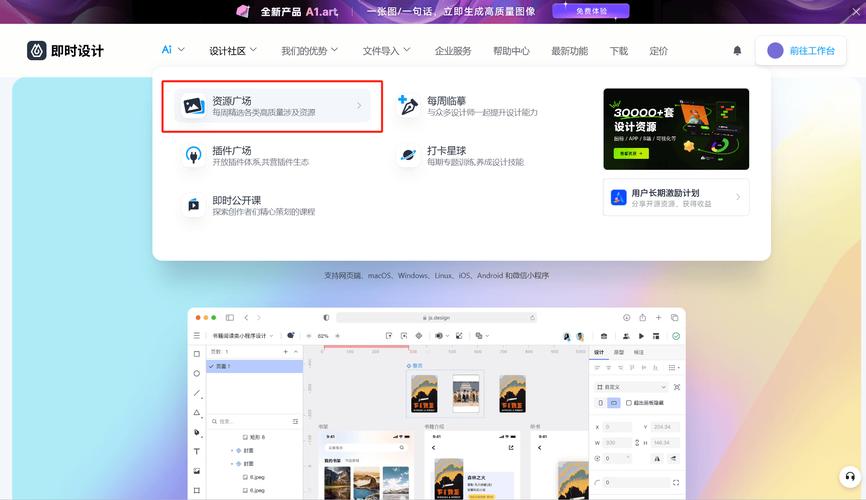
Task: Expand the 我们的优势 dropdown
Action: (309, 51)
